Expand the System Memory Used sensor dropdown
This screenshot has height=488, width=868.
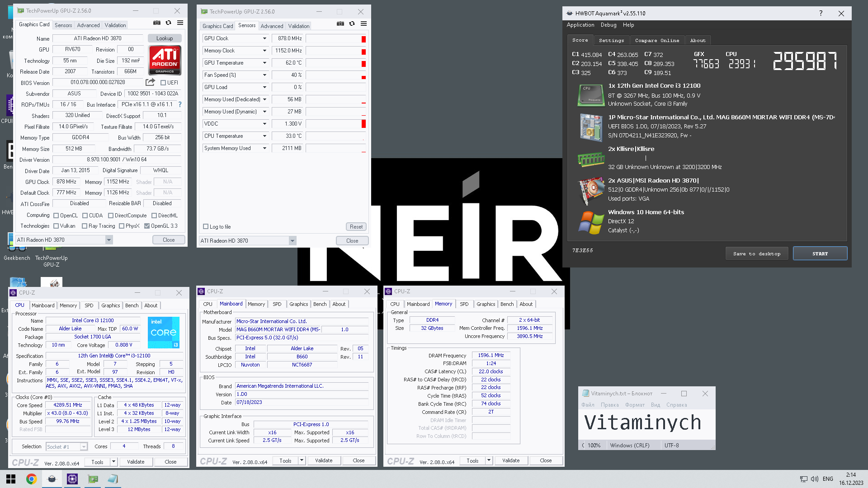pos(264,148)
